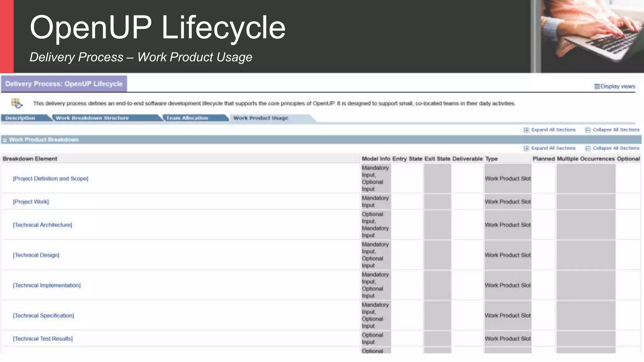Click upper Collapse All Sections link
Viewport: 644px width, 362px height.
(x=616, y=130)
